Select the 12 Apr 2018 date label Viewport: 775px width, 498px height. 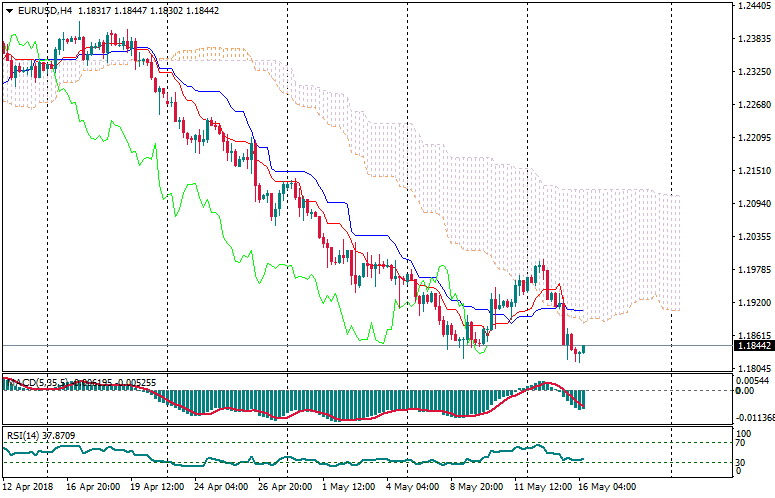tap(30, 487)
